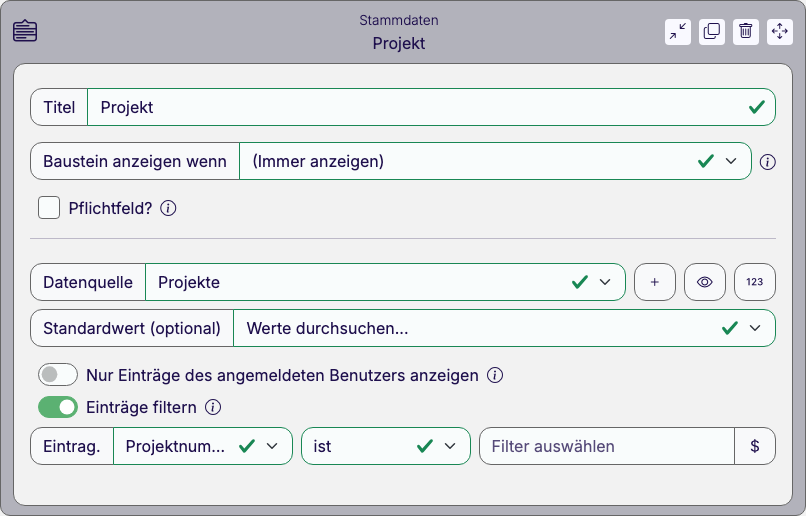Click the 123 numbering button
806x516 pixels.
(755, 282)
